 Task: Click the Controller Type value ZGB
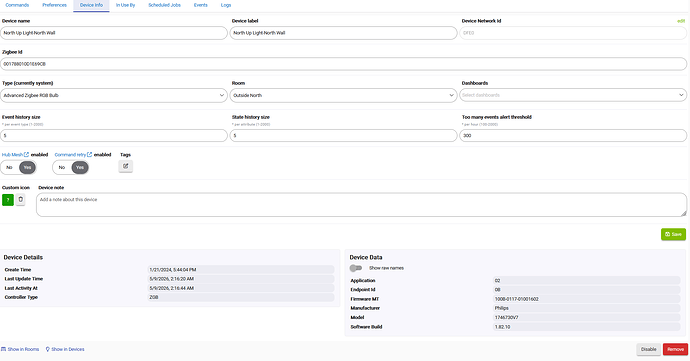click(x=241, y=297)
